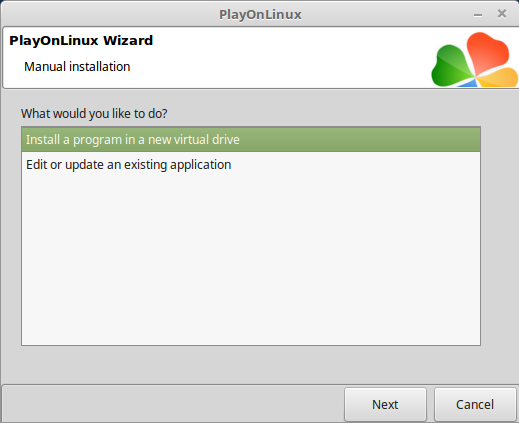Click the gray panel area below the options list
Image resolution: width=519 pixels, height=423 pixels.
[251, 365]
